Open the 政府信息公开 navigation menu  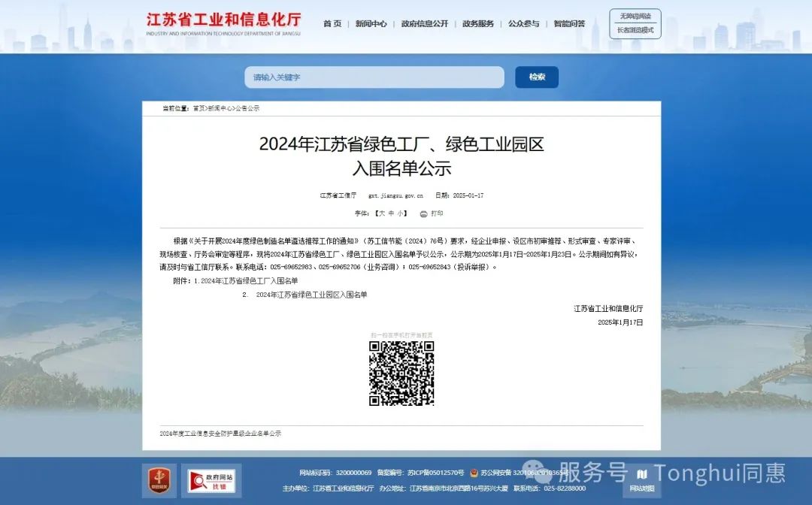click(424, 24)
